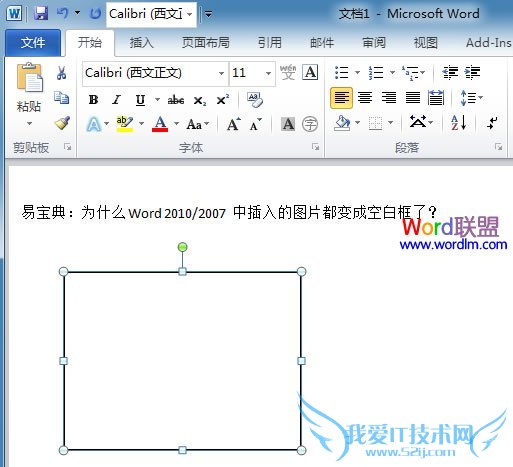Switch to the 视图 View tab
Viewport: 513px width, 467px height.
pos(426,43)
